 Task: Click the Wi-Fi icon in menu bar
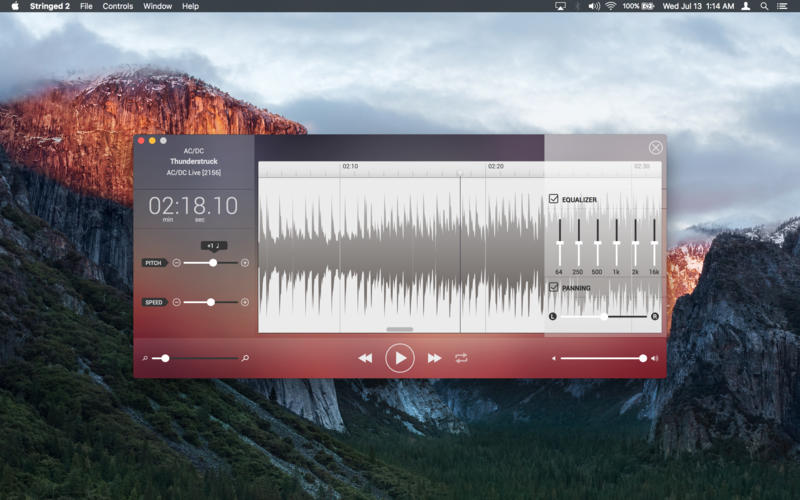(x=611, y=6)
